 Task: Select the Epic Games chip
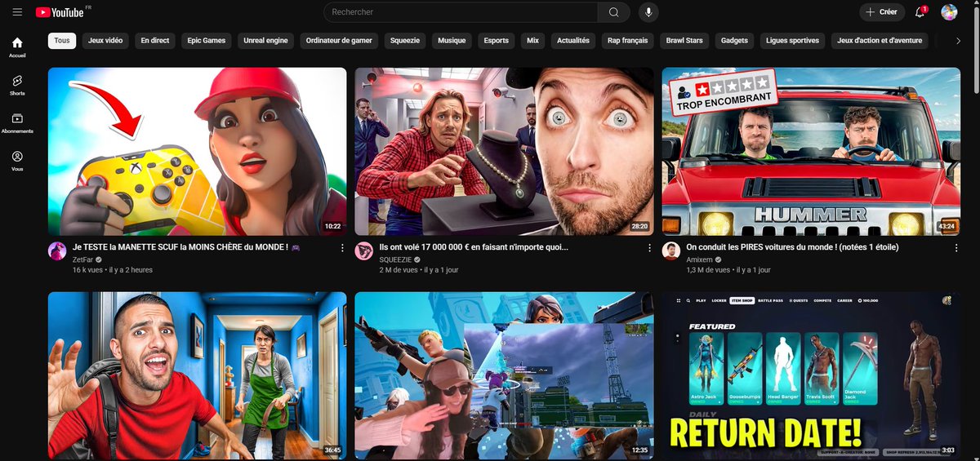[207, 40]
